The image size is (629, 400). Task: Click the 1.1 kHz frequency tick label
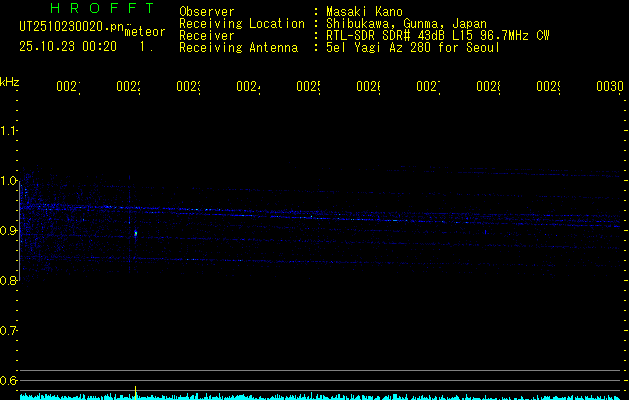(x=9, y=131)
